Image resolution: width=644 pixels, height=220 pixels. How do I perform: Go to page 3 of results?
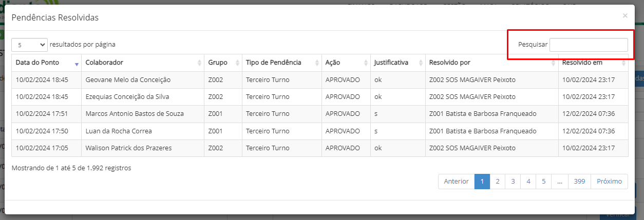click(513, 182)
